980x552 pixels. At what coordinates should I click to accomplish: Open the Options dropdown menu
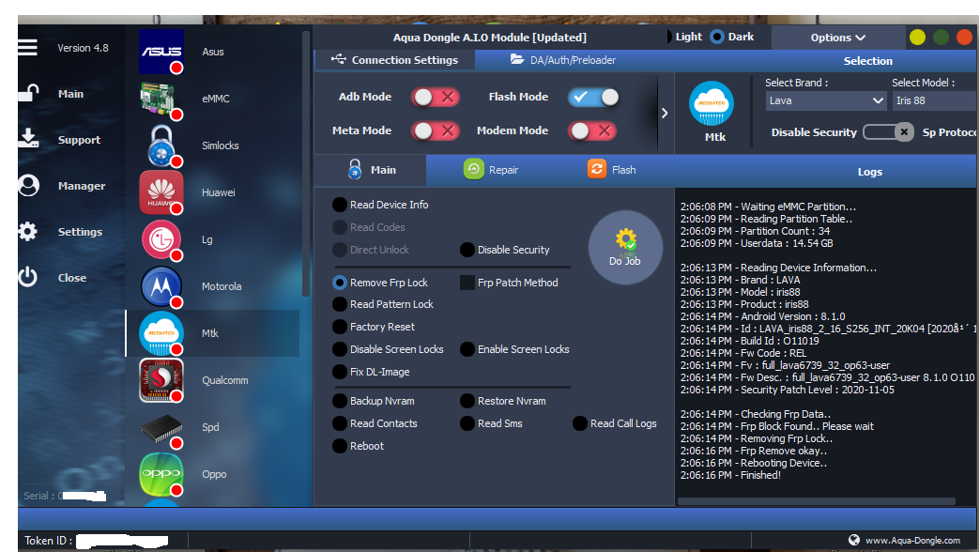click(837, 38)
